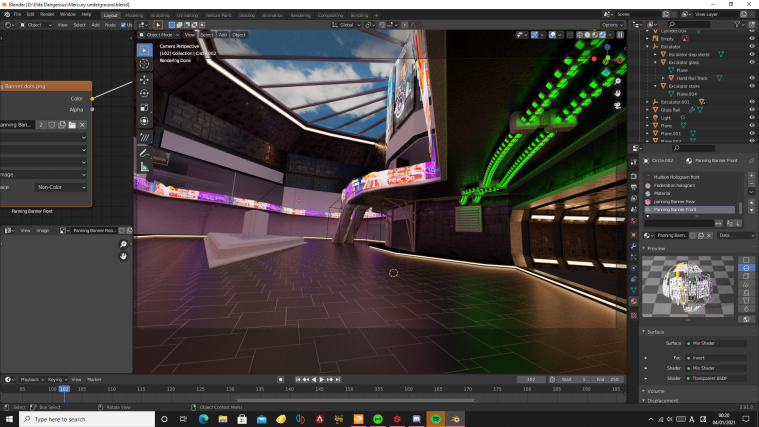Switch to the Modeling workspace tab
Viewport: 759px width, 427px height.
[x=134, y=15]
